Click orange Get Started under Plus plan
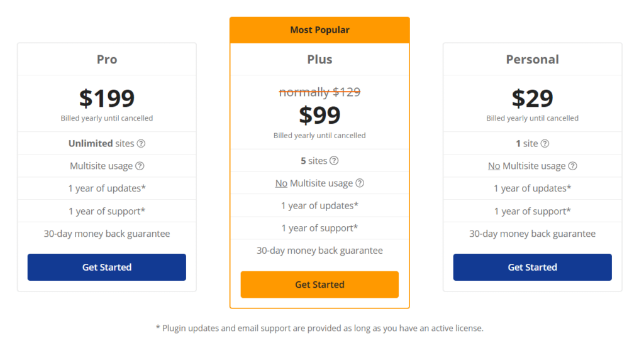644x348 pixels. point(319,285)
